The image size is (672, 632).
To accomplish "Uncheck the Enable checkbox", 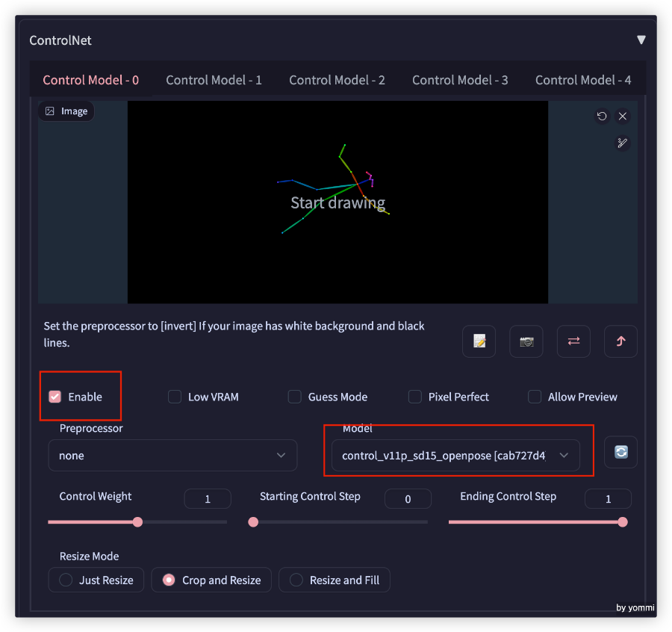I will (x=55, y=397).
